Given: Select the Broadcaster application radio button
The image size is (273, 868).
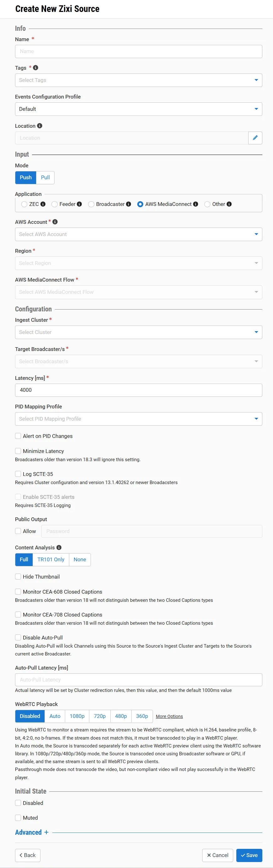Looking at the screenshot, I should [x=91, y=204].
